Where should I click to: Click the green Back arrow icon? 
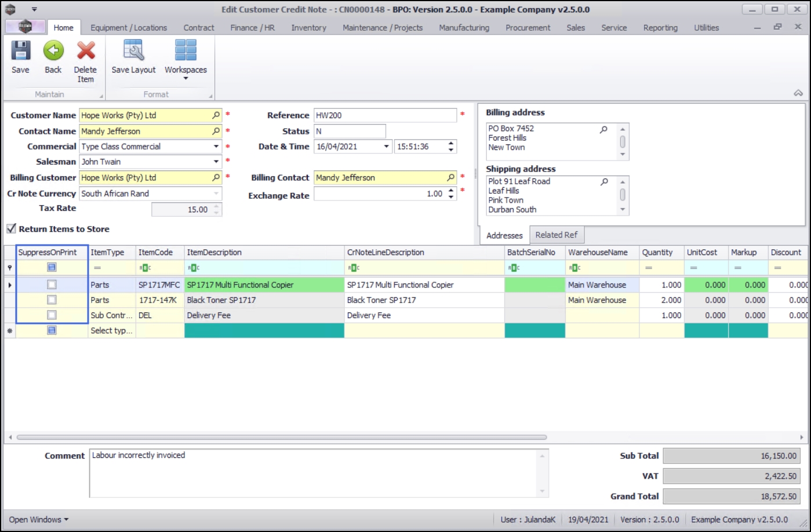coord(53,52)
